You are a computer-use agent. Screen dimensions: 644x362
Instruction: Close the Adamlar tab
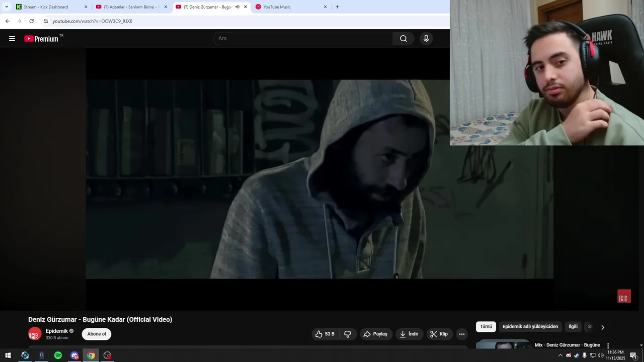pos(166,7)
